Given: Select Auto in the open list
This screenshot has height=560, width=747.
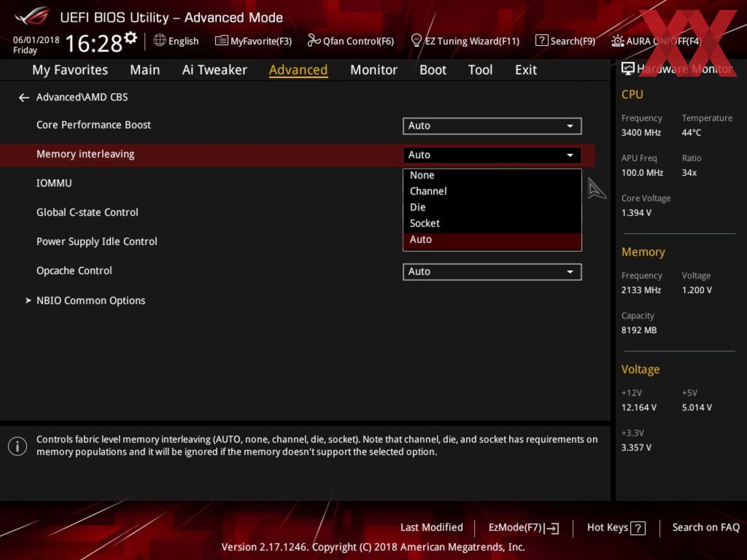Looking at the screenshot, I should (x=492, y=239).
